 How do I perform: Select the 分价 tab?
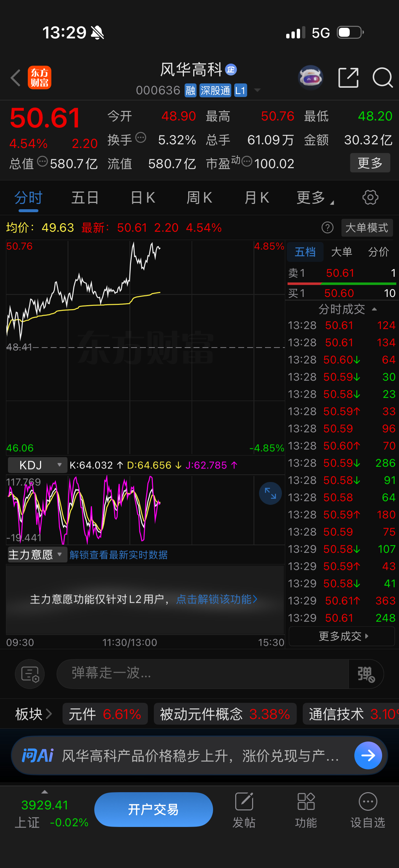coord(378,252)
